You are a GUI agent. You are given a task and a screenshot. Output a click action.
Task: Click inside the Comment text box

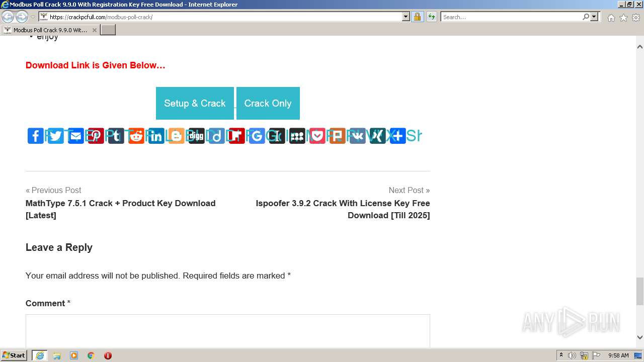point(228,331)
